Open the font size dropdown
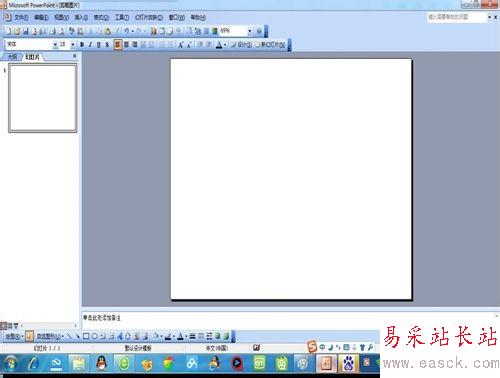Image resolution: width=500 pixels, height=378 pixels. pyautogui.click(x=73, y=44)
